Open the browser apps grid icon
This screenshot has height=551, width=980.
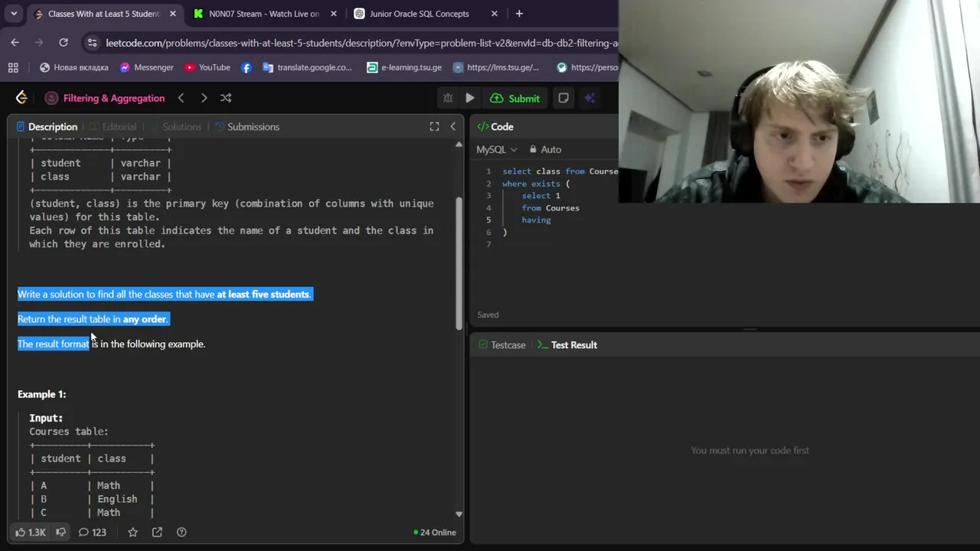coord(13,67)
